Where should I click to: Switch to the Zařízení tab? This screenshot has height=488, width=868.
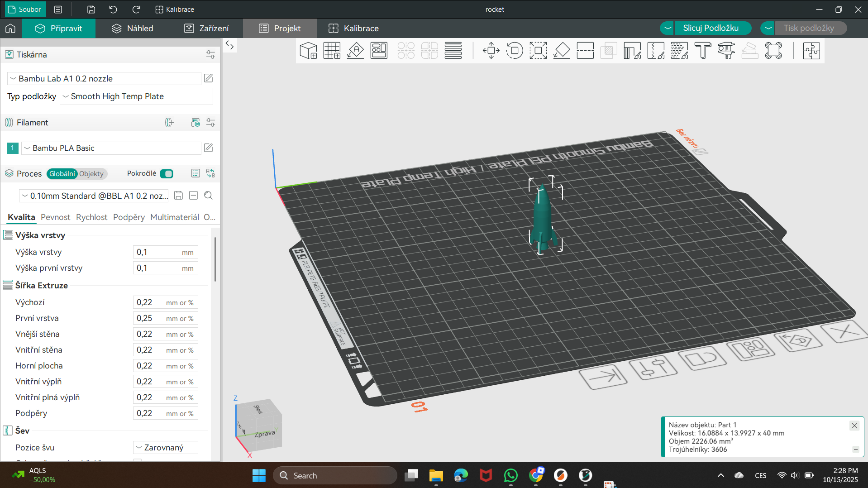(x=206, y=28)
